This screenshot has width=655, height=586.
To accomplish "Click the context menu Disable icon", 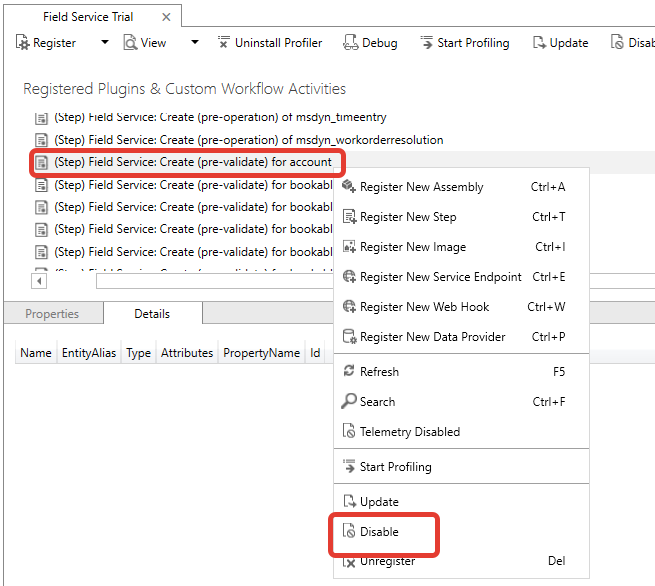I will click(349, 531).
